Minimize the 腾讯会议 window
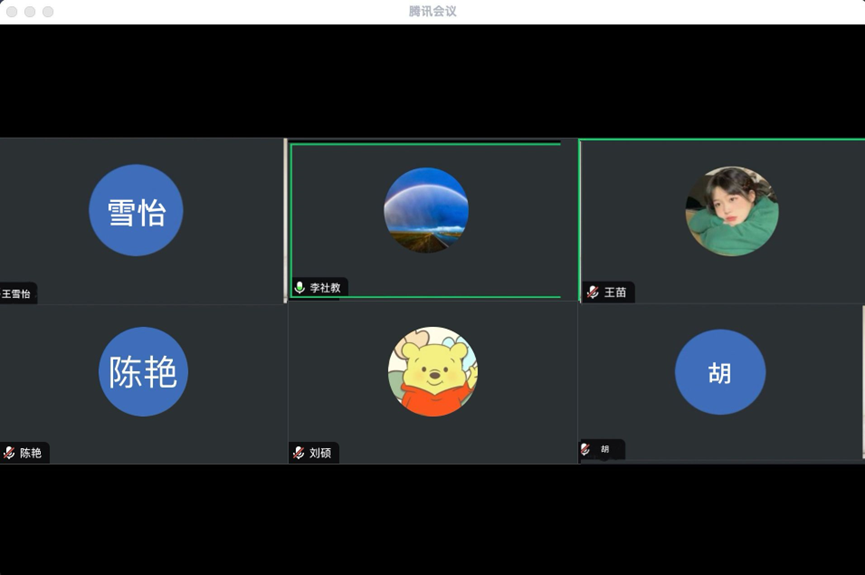This screenshot has height=575, width=865. point(30,12)
